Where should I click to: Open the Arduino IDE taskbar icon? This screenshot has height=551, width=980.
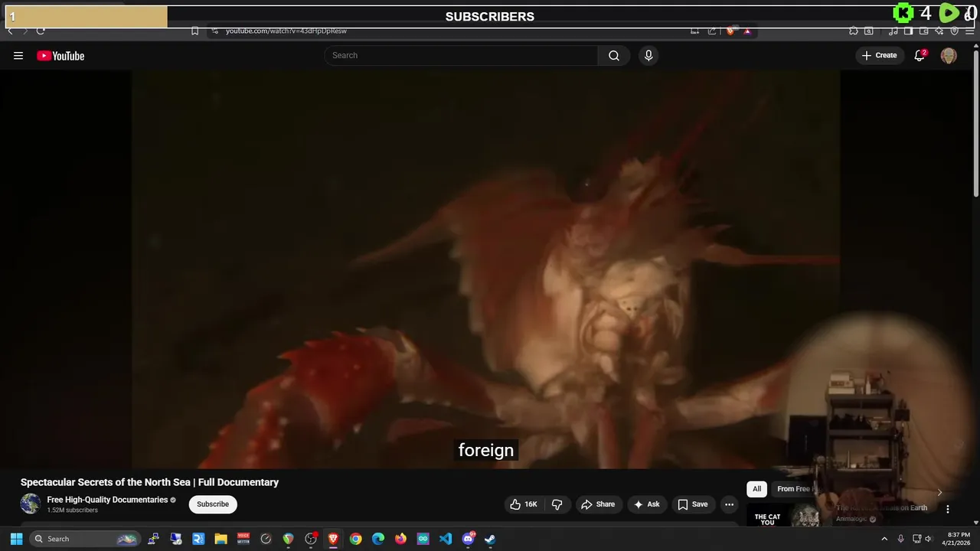pyautogui.click(x=423, y=539)
